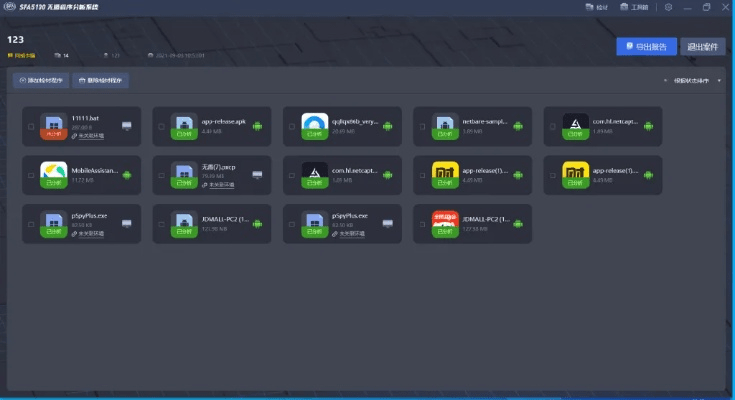This screenshot has height=400, width=735.
Task: Check the box beside first pSpyPlus.exe
Action: pos(31,224)
